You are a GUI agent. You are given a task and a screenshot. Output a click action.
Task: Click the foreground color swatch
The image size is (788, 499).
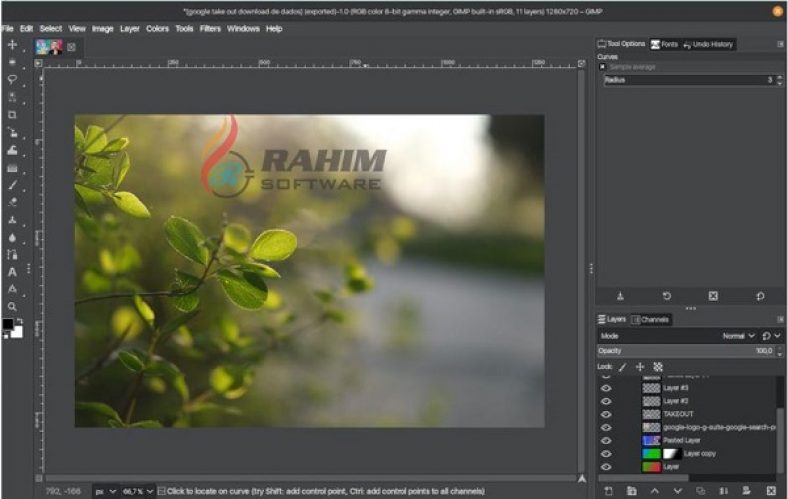(8, 325)
